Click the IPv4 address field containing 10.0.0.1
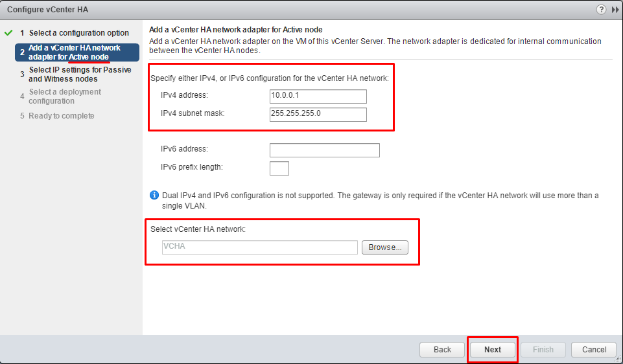The image size is (623, 364). point(318,97)
